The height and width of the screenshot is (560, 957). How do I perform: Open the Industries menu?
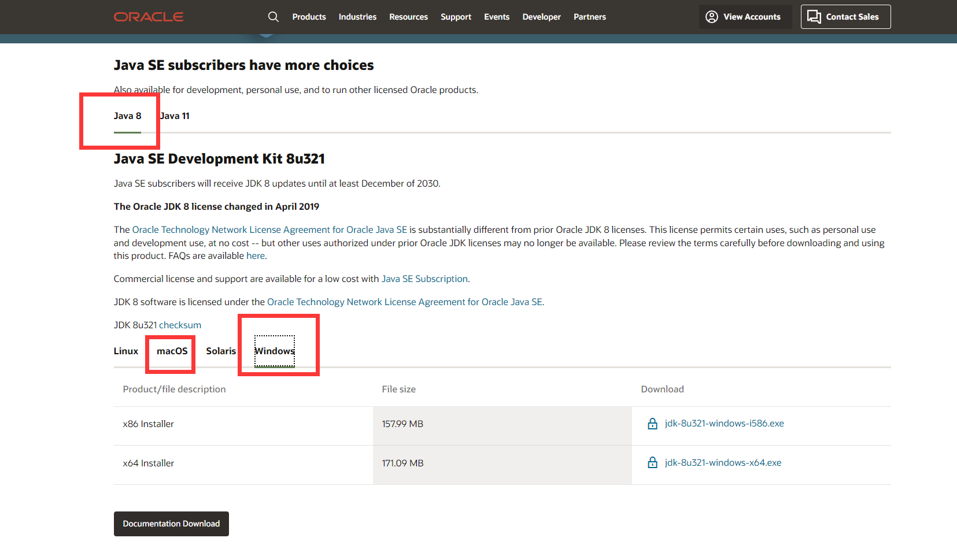(x=357, y=17)
